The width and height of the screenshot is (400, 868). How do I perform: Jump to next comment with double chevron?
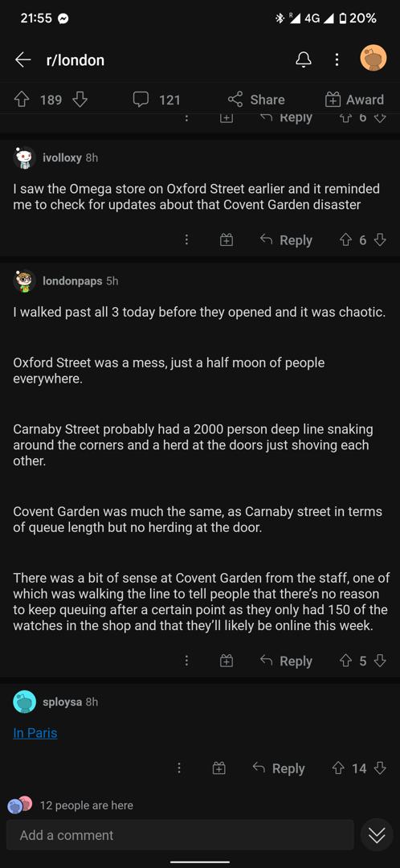377,837
